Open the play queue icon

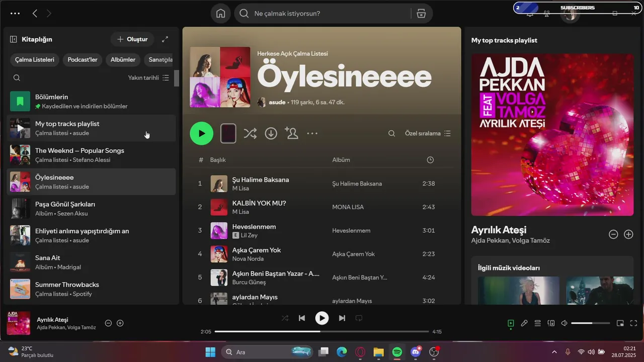point(537,323)
